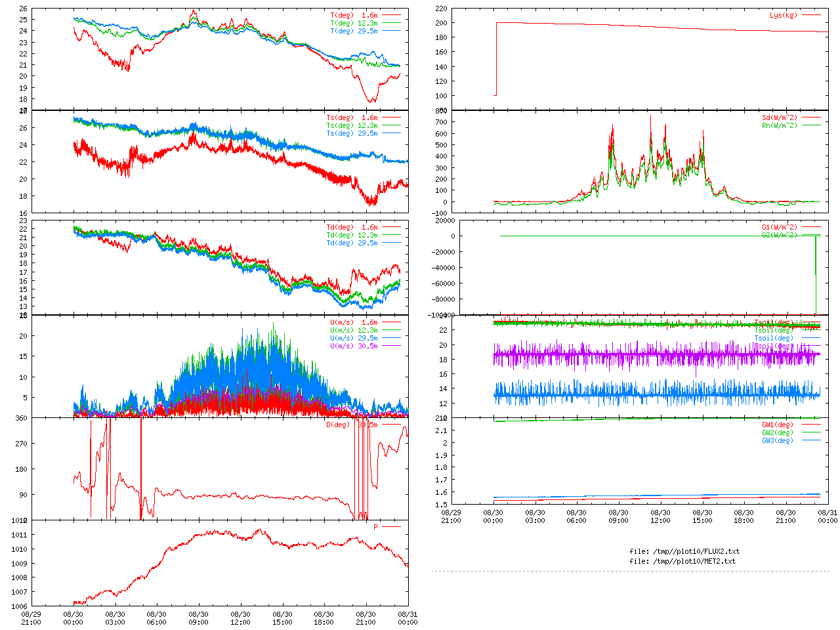
Task: Click the red line swatch beside P legend
Action: pos(391,527)
